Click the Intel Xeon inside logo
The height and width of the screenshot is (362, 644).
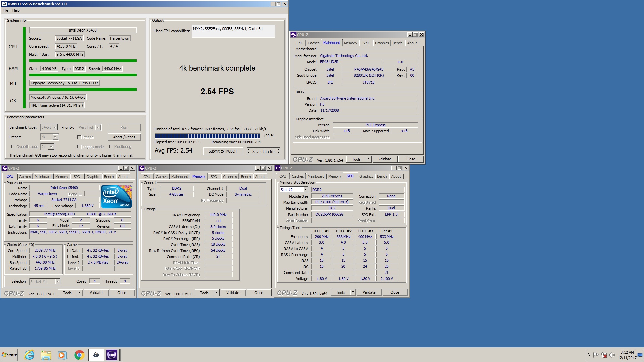(x=117, y=197)
